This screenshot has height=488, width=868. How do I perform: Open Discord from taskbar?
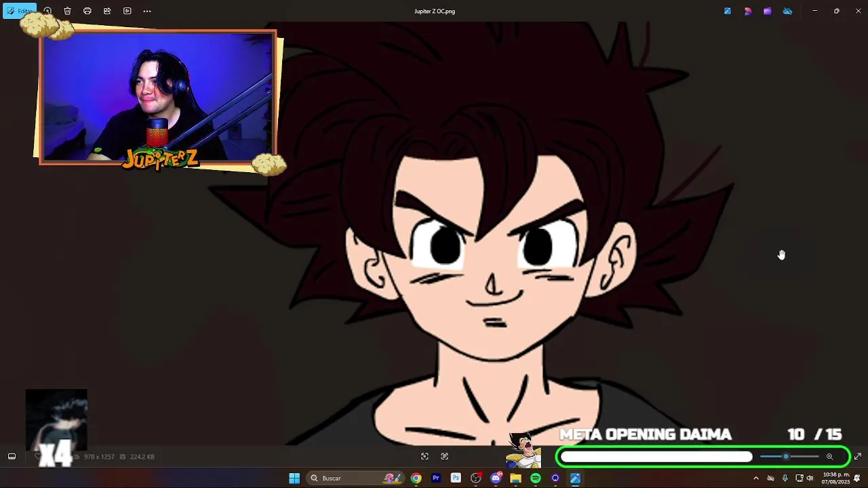click(x=496, y=479)
